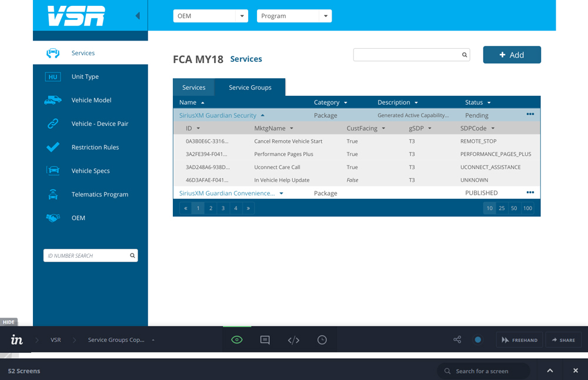Expand the SiriusXM Guardian Convenience row
This screenshot has width=588, height=380.
pos(282,194)
